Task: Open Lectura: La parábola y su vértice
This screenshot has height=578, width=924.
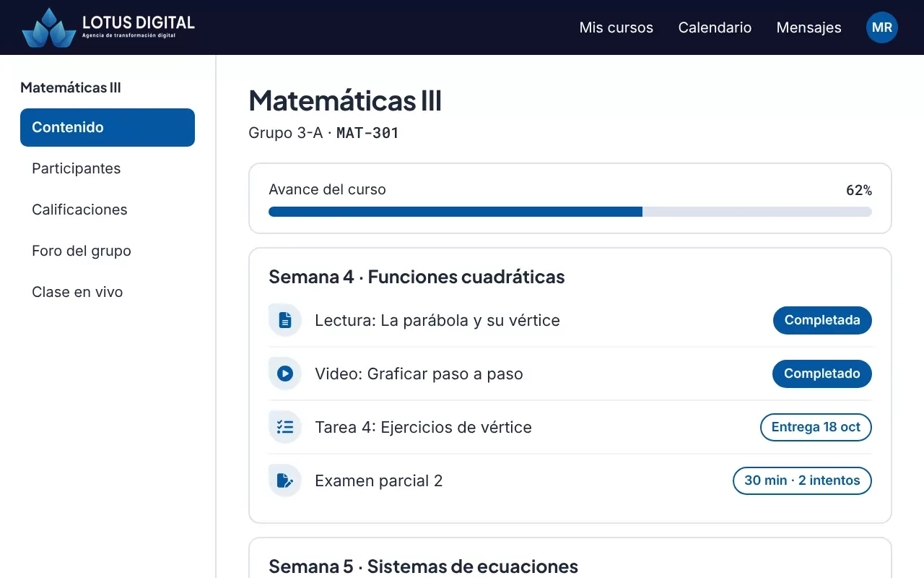Action: pyautogui.click(x=437, y=320)
